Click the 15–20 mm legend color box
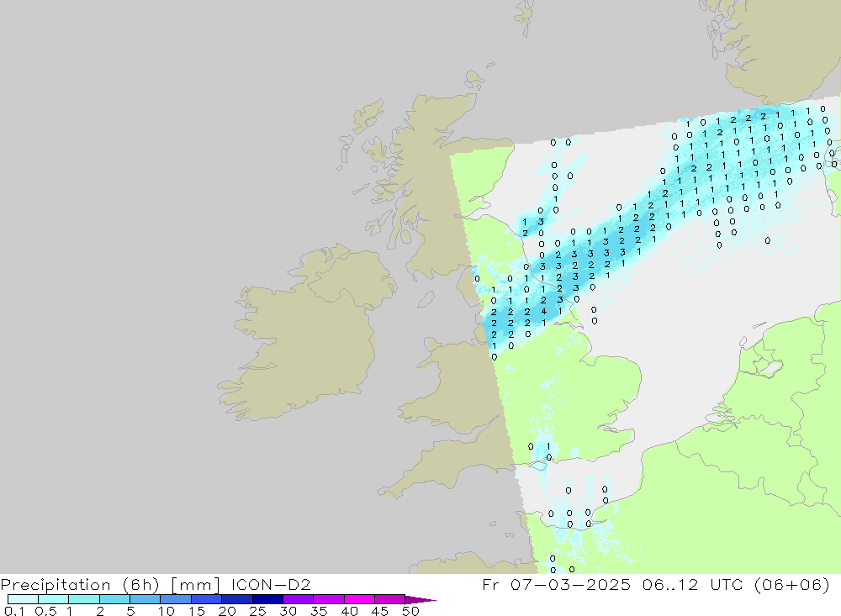 coord(206,599)
